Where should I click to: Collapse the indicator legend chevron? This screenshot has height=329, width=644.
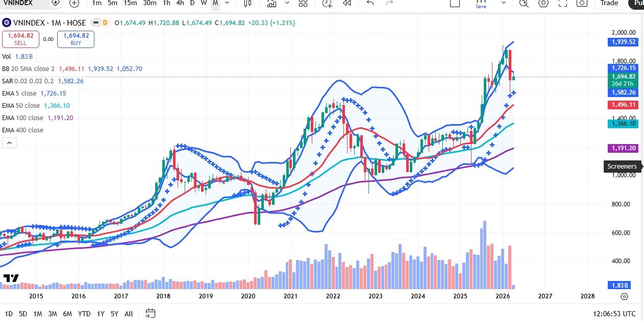pyautogui.click(x=9, y=143)
